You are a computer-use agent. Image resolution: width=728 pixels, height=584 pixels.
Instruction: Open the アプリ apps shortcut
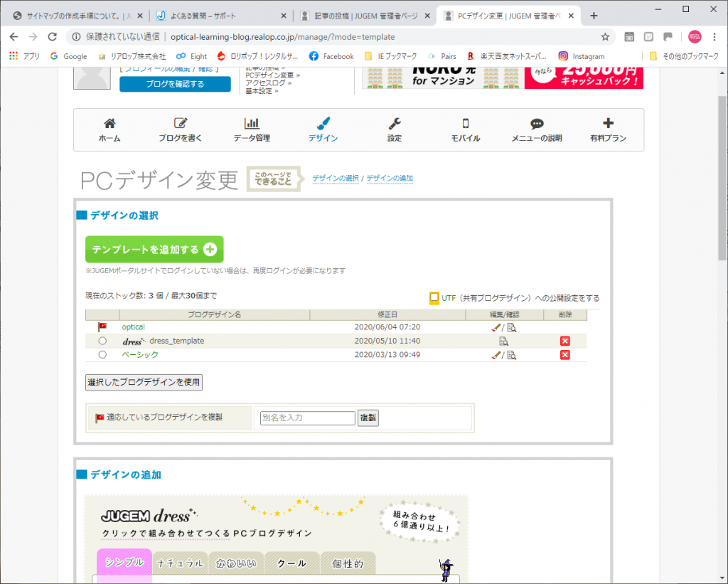coord(25,56)
